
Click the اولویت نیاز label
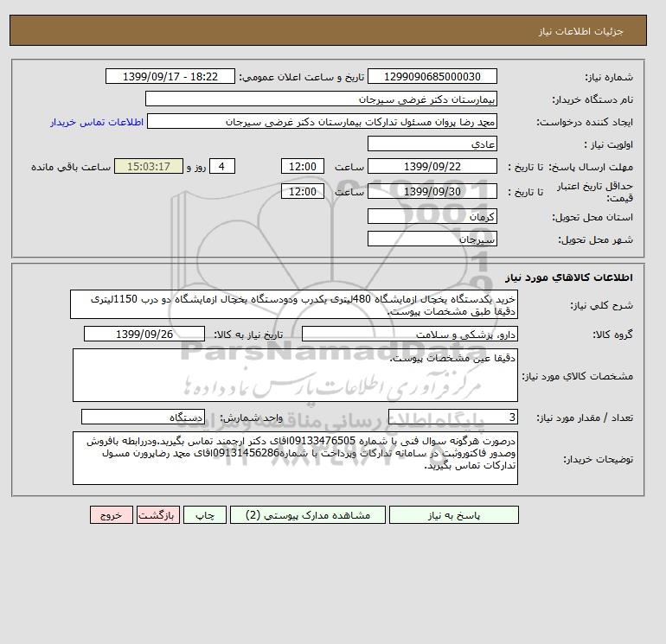(x=609, y=144)
